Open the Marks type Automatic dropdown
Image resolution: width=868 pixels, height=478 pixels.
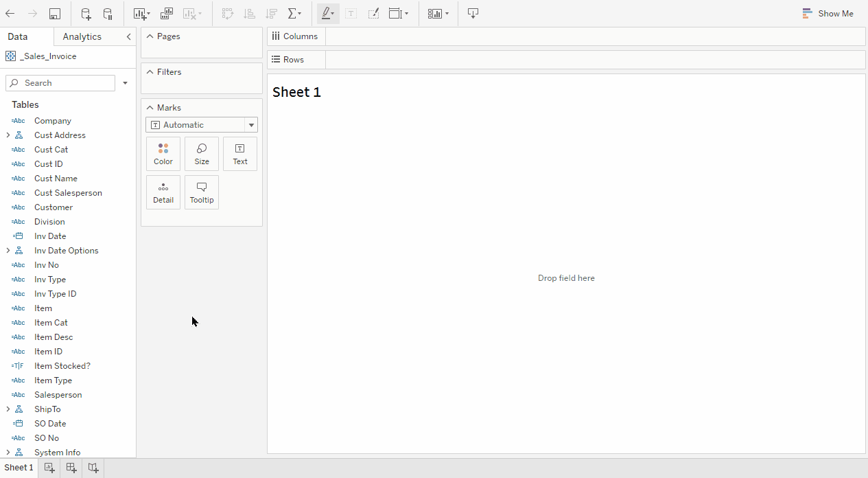[x=201, y=125]
